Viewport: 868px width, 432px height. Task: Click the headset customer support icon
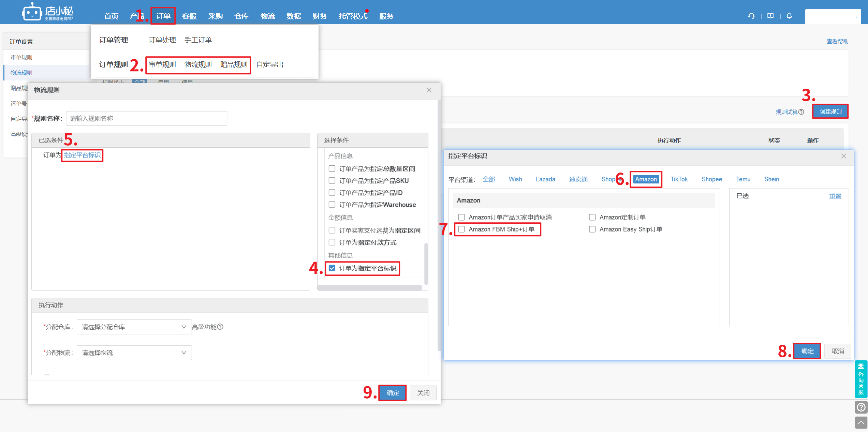[x=751, y=16]
